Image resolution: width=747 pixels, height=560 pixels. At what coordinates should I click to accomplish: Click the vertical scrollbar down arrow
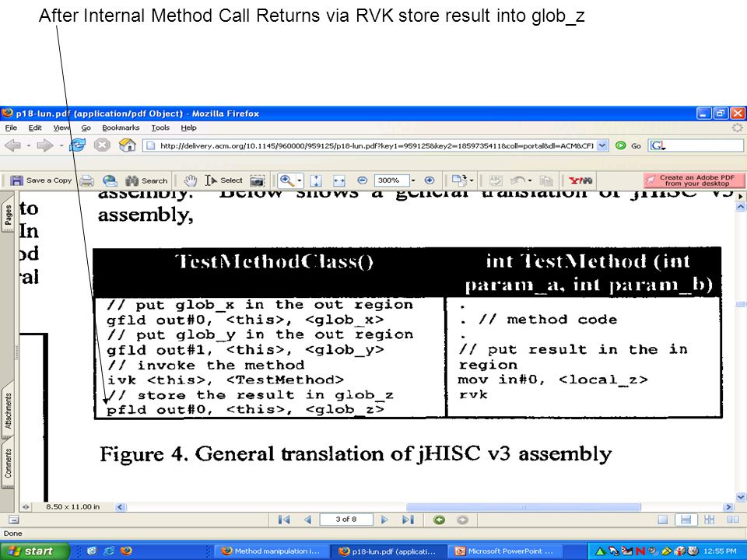[x=740, y=497]
